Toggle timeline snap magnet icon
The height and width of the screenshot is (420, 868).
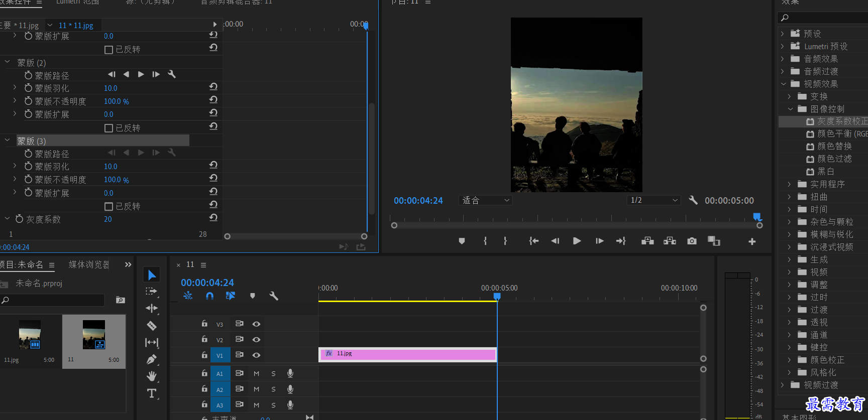point(209,296)
